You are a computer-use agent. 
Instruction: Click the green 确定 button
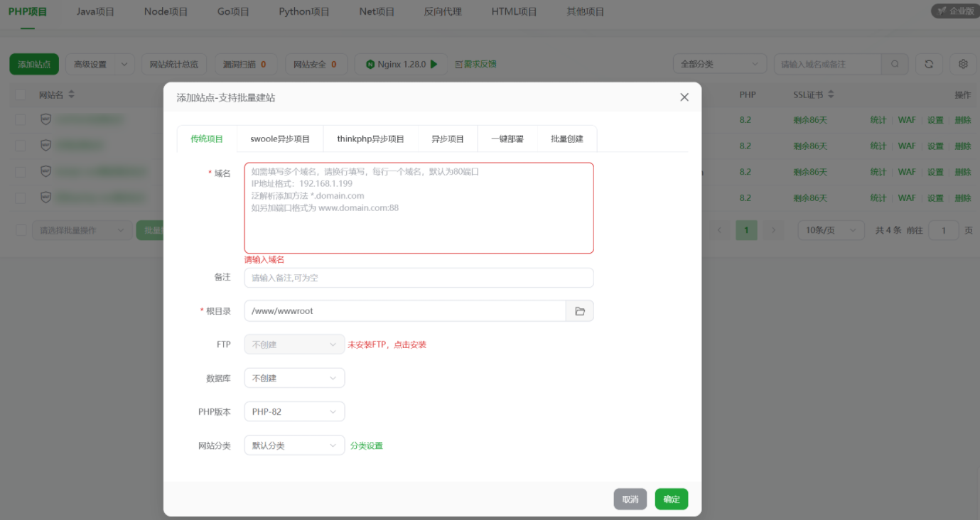(671, 499)
